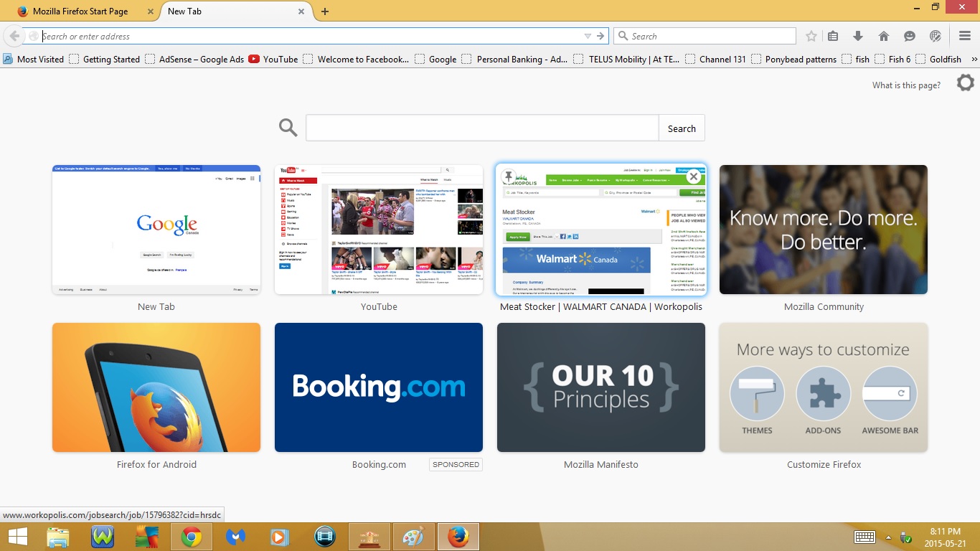Click the Search button on page
The width and height of the screenshot is (980, 551).
click(682, 128)
